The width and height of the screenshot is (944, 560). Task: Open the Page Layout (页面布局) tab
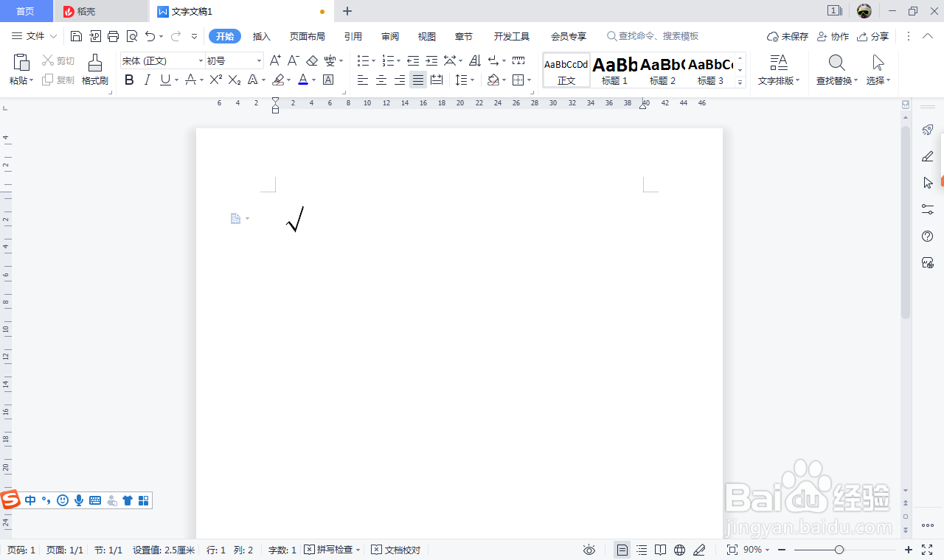click(307, 36)
